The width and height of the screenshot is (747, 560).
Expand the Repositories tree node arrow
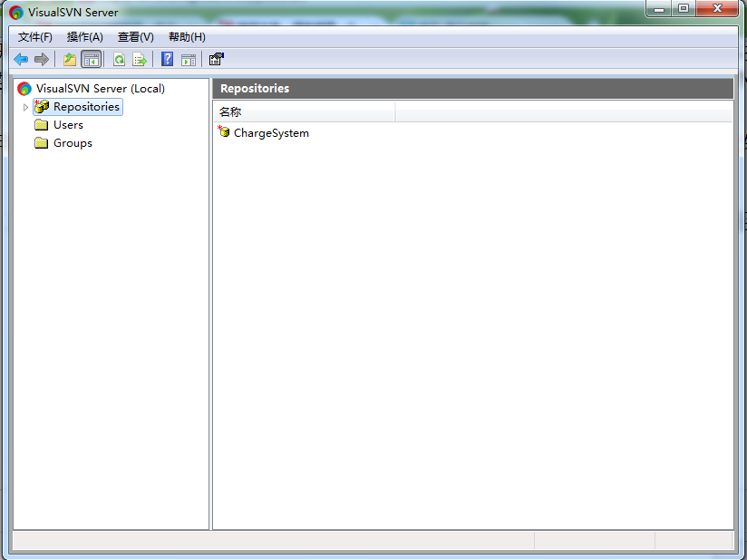(25, 107)
